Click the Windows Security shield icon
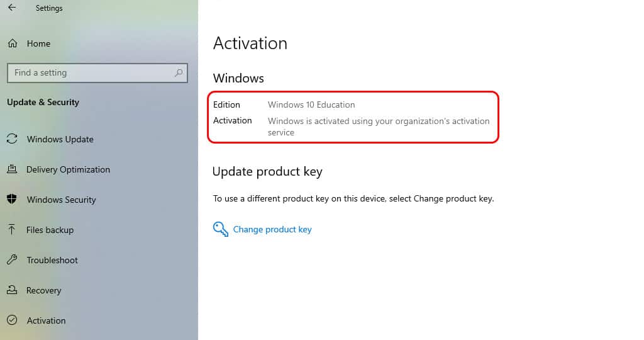The image size is (644, 340). coord(13,199)
